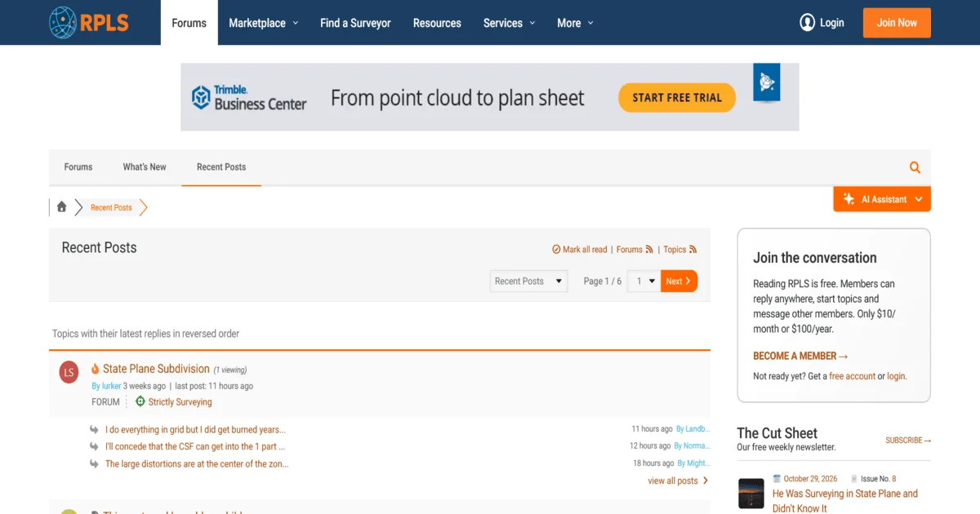Image resolution: width=980 pixels, height=514 pixels.
Task: Expand the Services menu
Action: (x=509, y=23)
